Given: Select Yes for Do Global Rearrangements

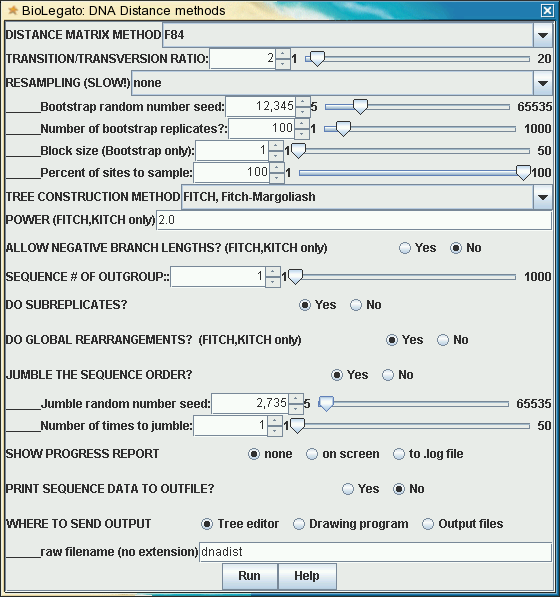Looking at the screenshot, I should click(x=405, y=340).
